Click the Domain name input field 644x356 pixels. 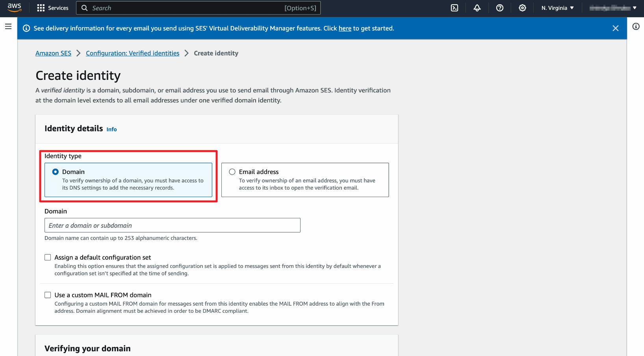point(172,225)
